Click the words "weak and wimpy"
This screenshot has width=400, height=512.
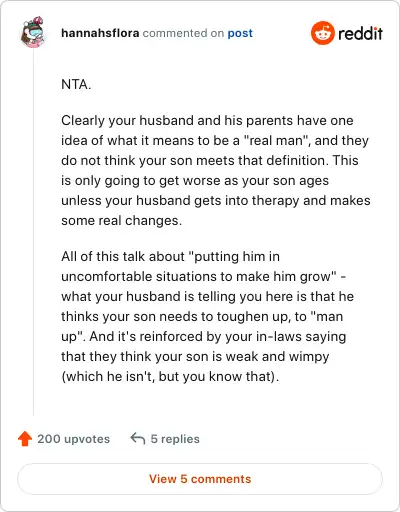(277, 357)
